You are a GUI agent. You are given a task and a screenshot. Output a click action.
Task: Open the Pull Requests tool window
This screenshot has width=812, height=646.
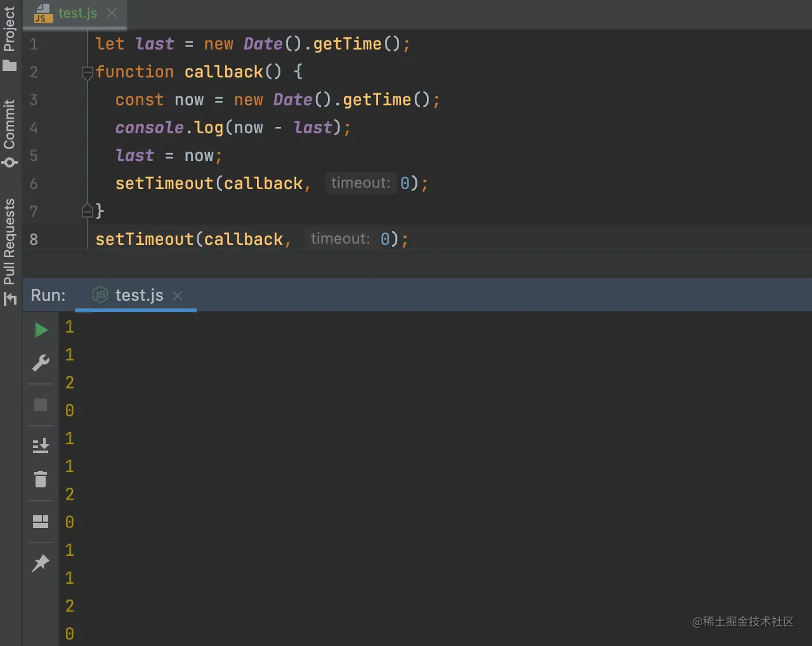click(10, 251)
